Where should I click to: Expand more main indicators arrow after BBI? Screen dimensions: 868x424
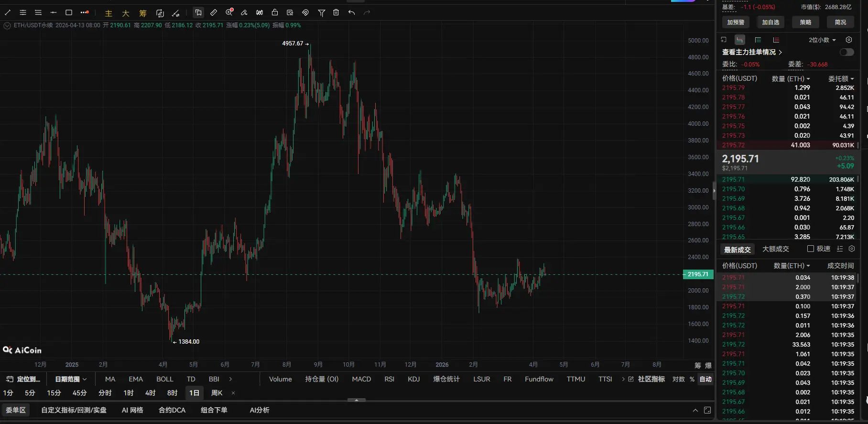click(x=230, y=379)
